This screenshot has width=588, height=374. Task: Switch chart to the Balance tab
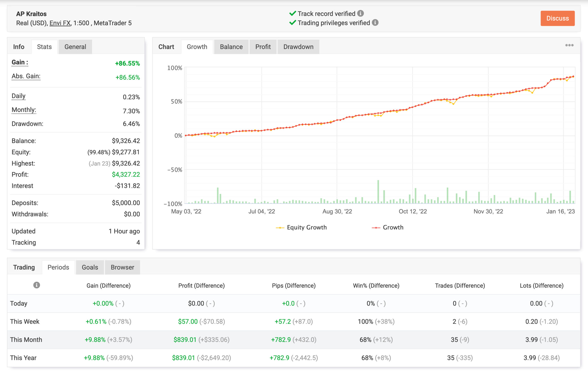pyautogui.click(x=231, y=47)
